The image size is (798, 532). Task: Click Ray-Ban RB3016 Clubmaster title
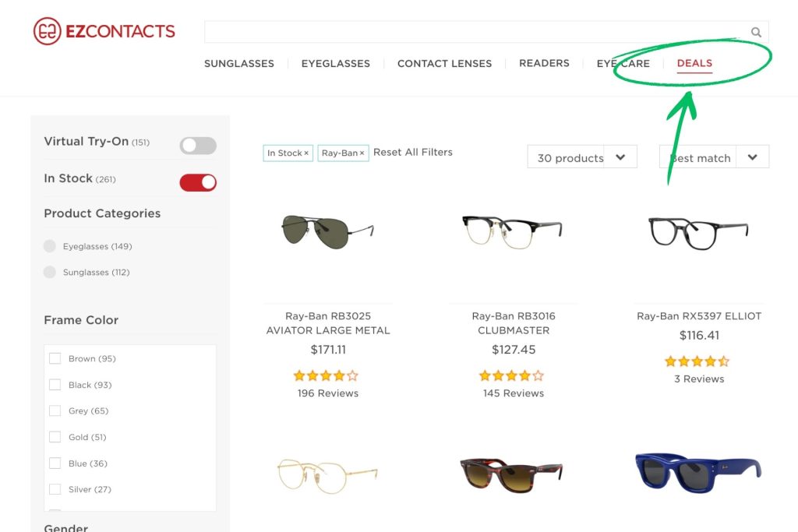[514, 323]
